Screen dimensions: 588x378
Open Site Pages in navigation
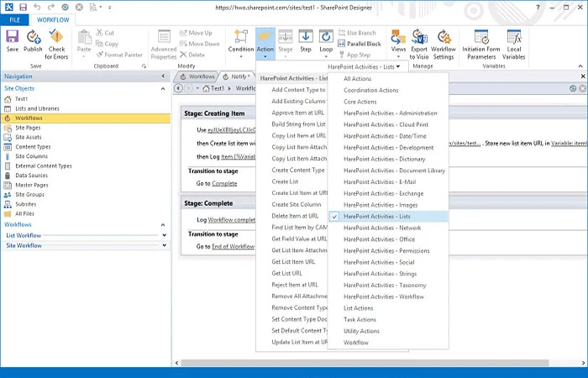pyautogui.click(x=28, y=128)
